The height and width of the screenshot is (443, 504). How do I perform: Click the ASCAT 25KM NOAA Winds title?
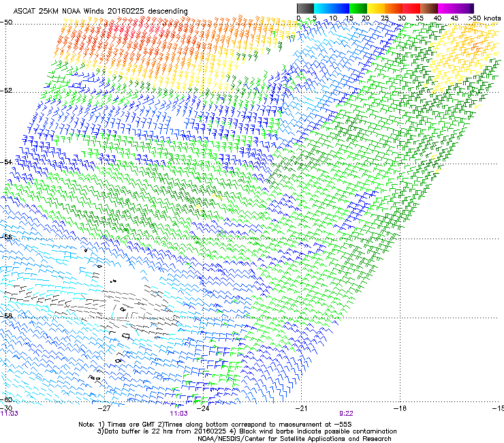click(x=100, y=11)
